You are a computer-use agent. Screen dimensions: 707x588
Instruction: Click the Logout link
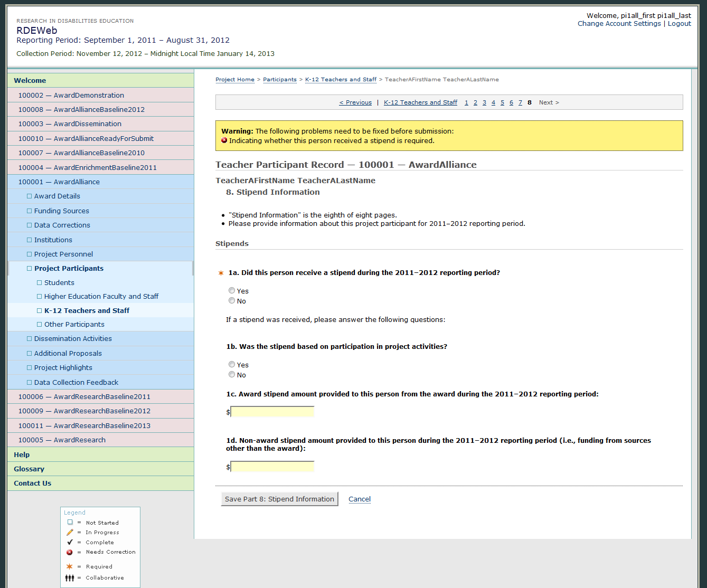tap(679, 24)
